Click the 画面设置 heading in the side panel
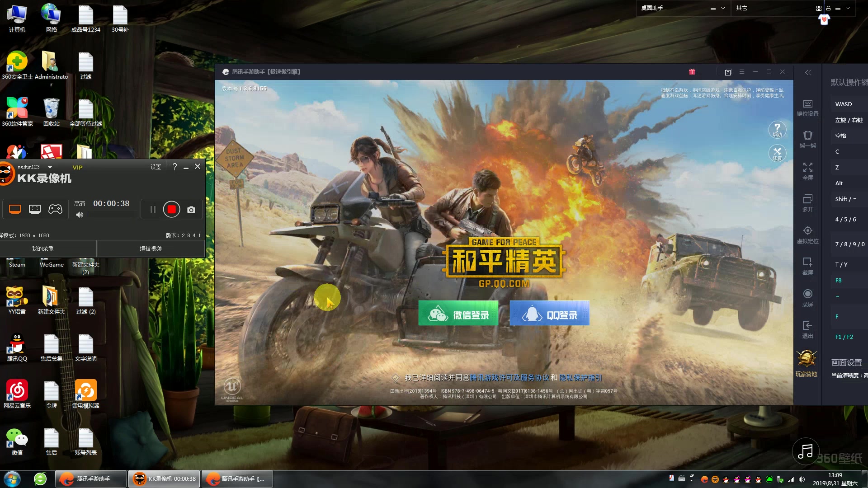Viewport: 868px width, 488px height. coord(846,362)
